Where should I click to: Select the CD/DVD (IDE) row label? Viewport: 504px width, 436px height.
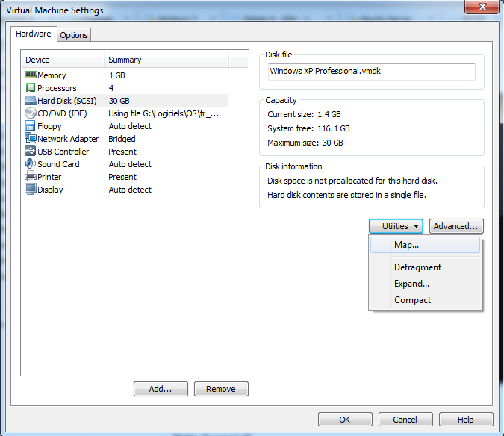62,113
